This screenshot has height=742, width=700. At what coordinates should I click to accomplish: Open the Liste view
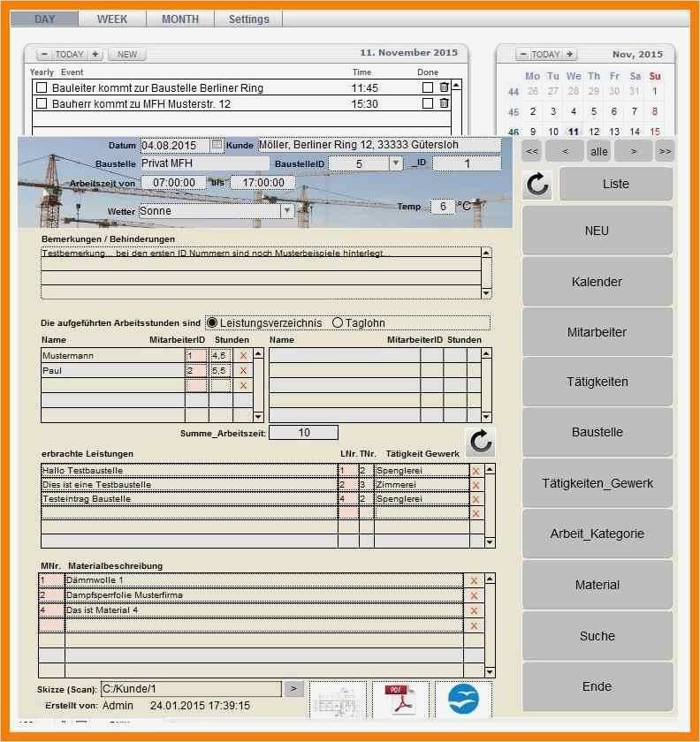pos(616,184)
